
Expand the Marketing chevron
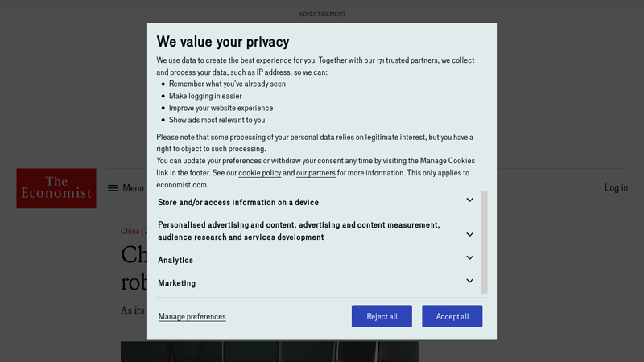[x=469, y=281]
